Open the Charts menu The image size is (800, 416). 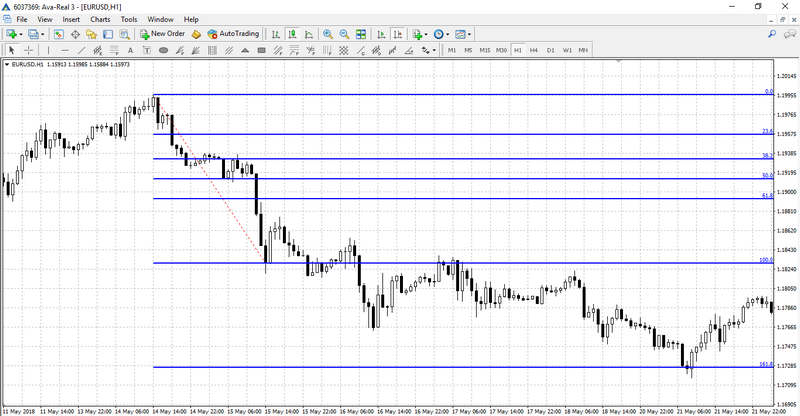click(100, 19)
